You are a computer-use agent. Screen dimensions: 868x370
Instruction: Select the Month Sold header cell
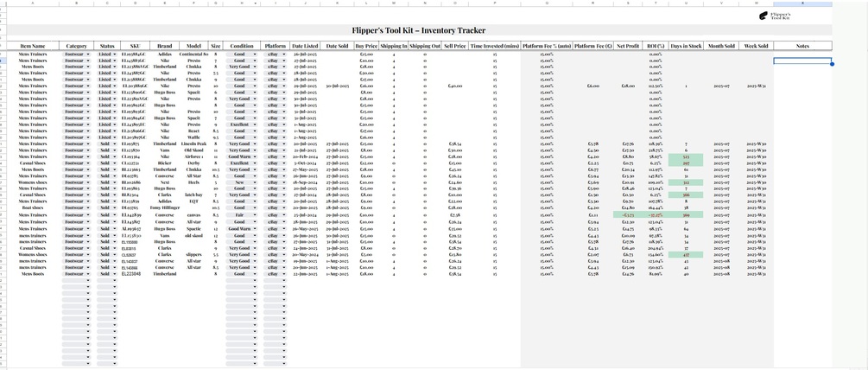[721, 46]
